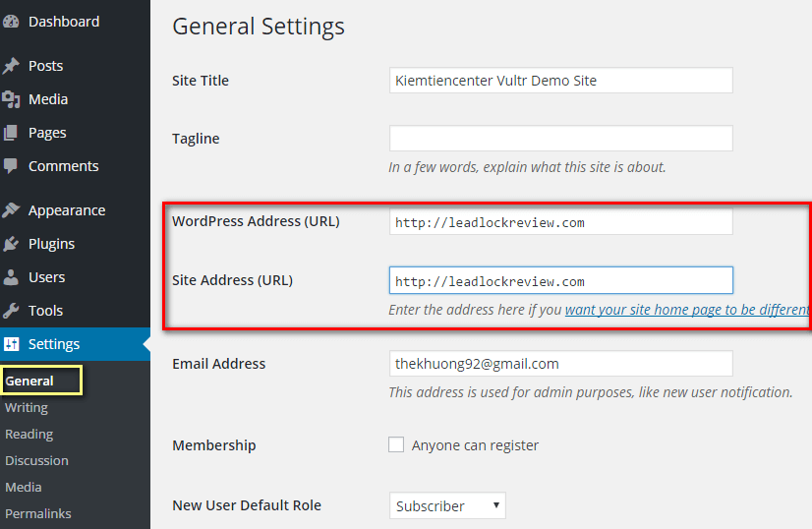Image resolution: width=812 pixels, height=529 pixels.
Task: Enable the 'Anyone can register' checkbox
Action: [396, 444]
